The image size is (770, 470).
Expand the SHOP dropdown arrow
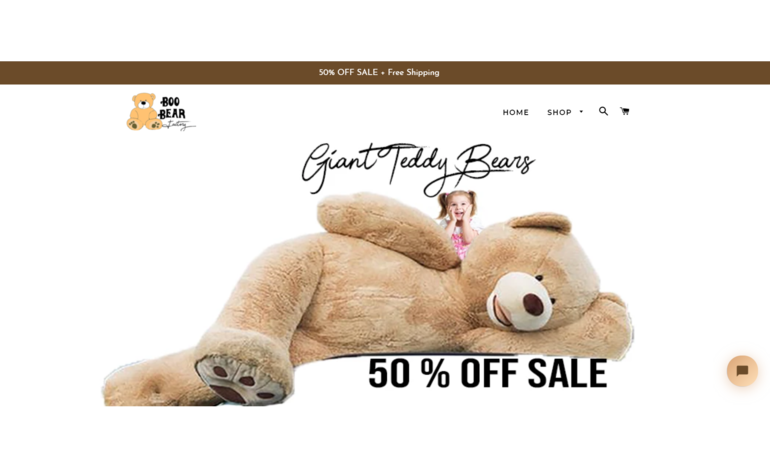581,111
